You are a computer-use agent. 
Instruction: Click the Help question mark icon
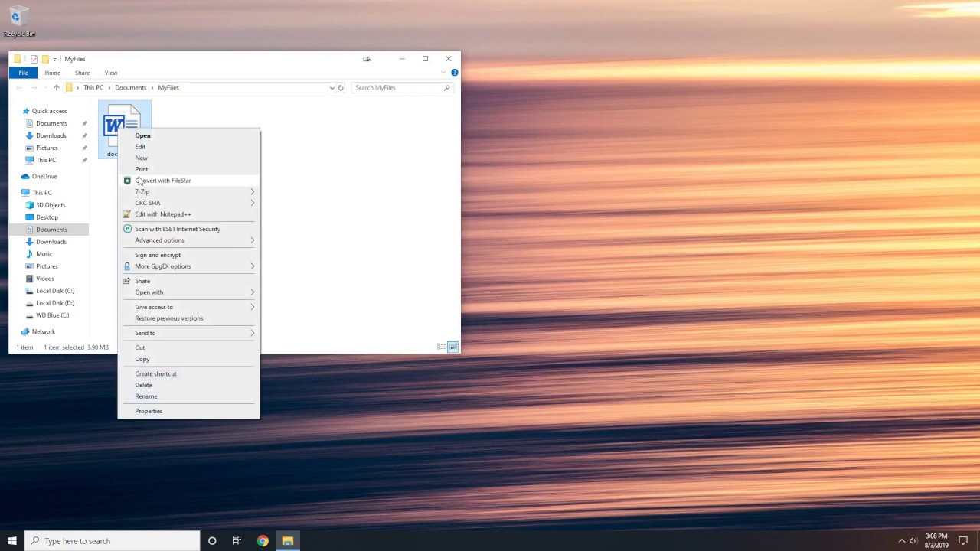[x=455, y=73]
